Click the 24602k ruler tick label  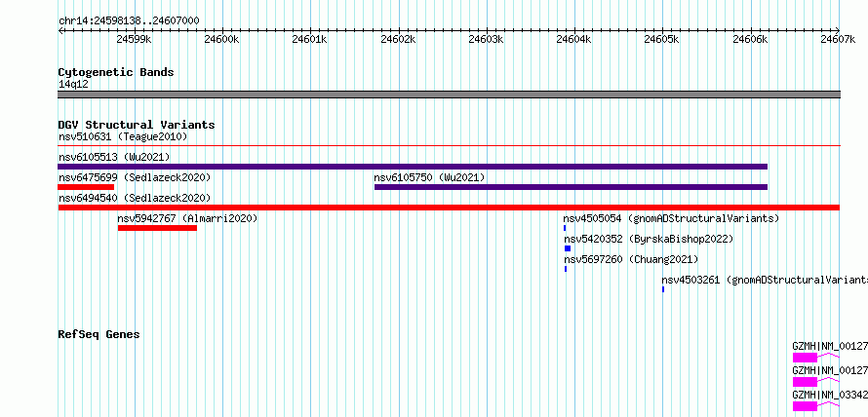click(398, 39)
